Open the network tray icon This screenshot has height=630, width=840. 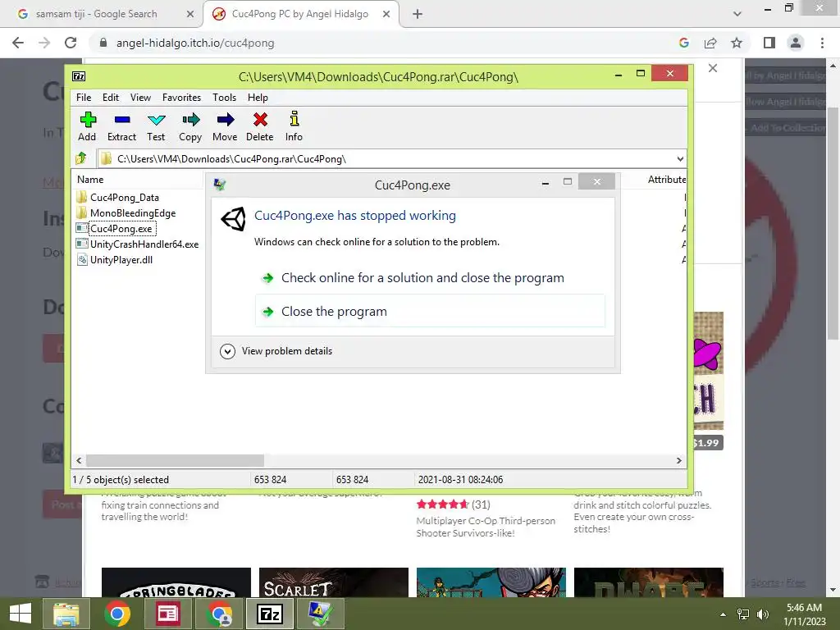pos(743,614)
